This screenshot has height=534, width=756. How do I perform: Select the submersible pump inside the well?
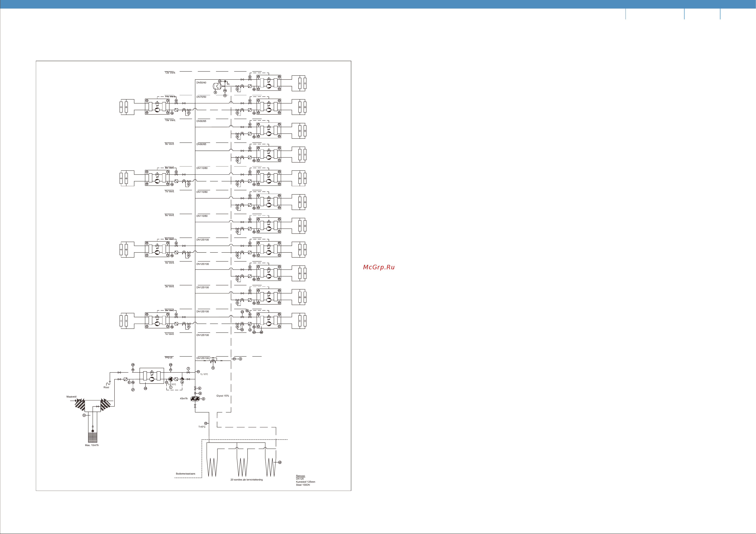[93, 431]
